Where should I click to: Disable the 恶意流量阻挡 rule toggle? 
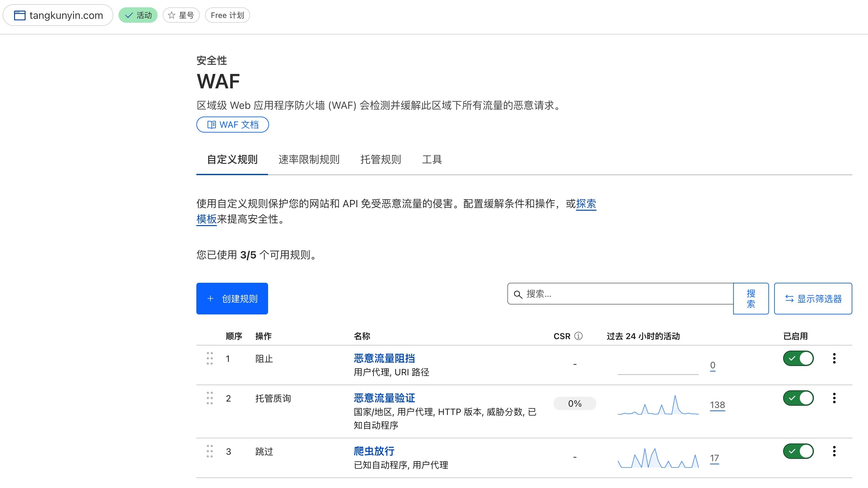pos(798,358)
